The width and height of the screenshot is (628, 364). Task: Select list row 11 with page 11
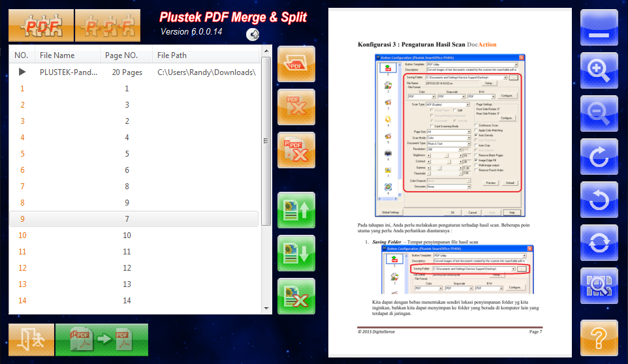pyautogui.click(x=134, y=252)
